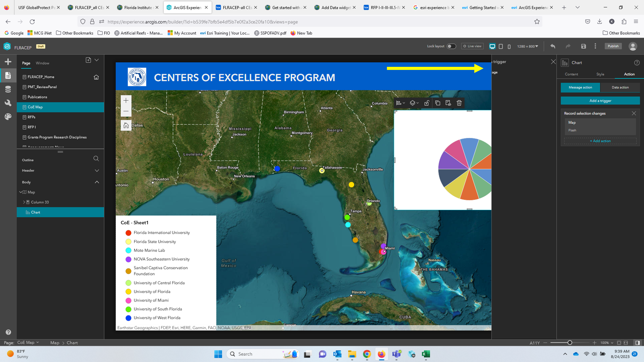This screenshot has width=644, height=362.
Task: Duplicate the chart widget
Action: click(x=437, y=103)
